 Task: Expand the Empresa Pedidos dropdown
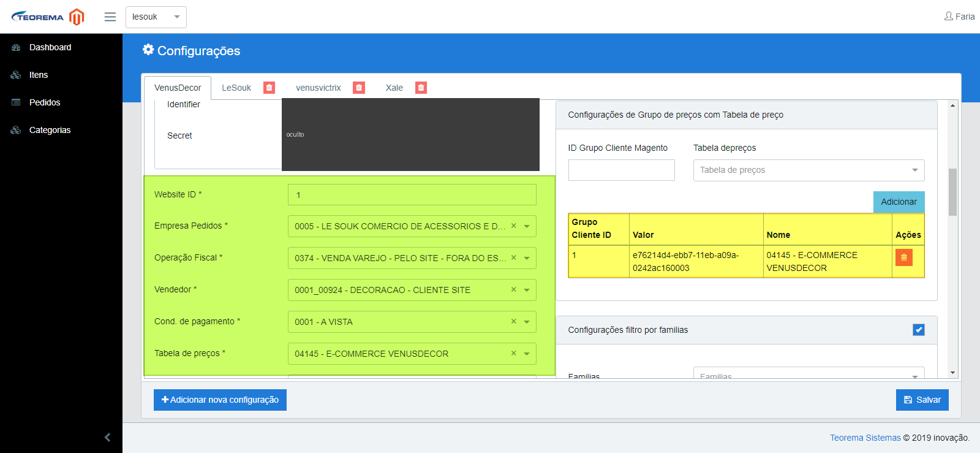click(527, 226)
